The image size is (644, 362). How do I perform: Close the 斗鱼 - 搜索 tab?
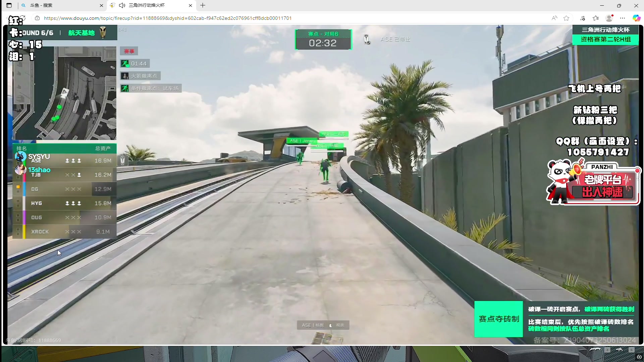click(x=101, y=5)
